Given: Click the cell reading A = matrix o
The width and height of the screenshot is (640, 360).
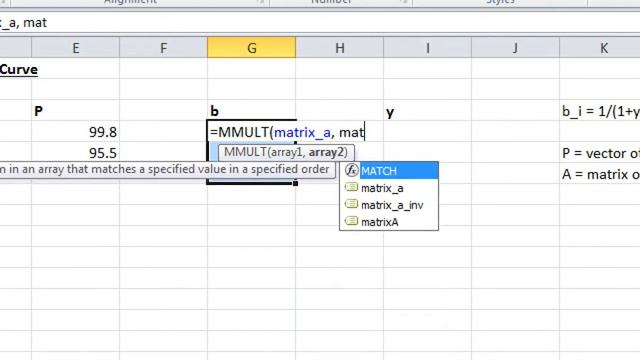Looking at the screenshot, I should pyautogui.click(x=600, y=174).
